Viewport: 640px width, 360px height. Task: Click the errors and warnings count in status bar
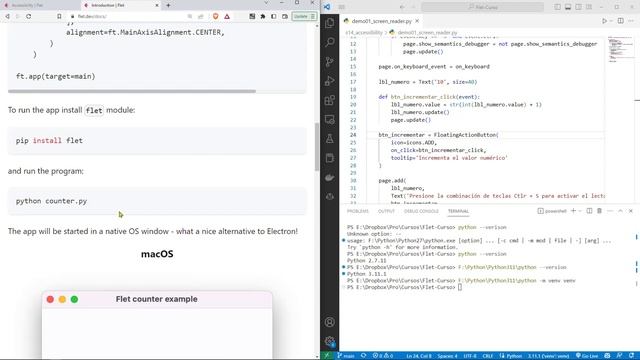point(383,356)
